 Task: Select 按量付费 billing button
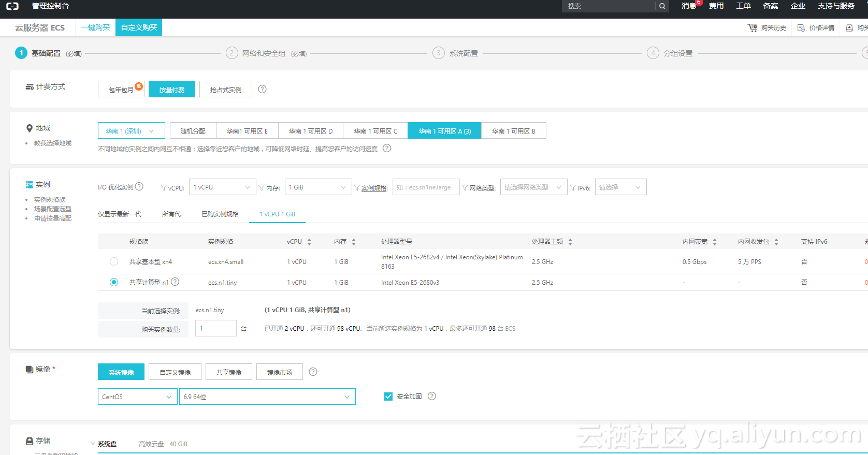click(172, 89)
